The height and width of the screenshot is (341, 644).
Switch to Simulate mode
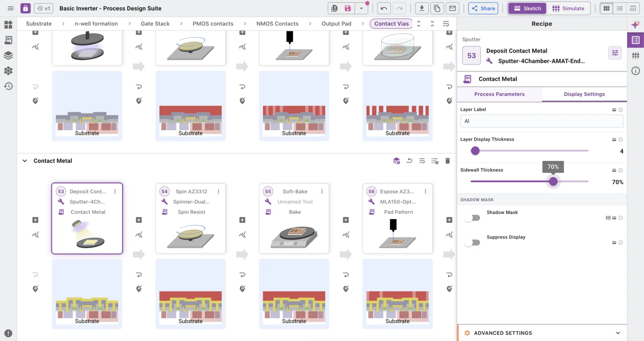(x=568, y=8)
